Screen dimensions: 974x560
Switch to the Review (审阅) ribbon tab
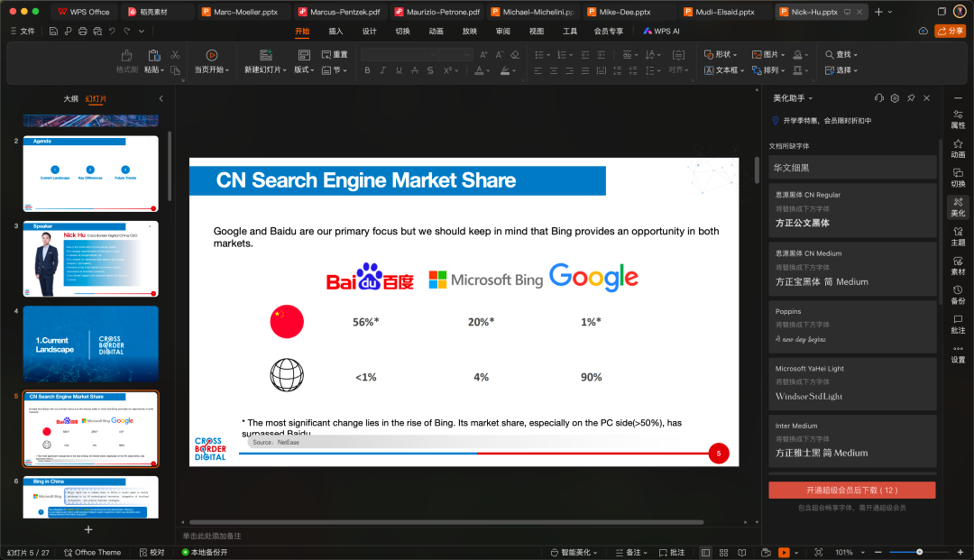pos(503,31)
